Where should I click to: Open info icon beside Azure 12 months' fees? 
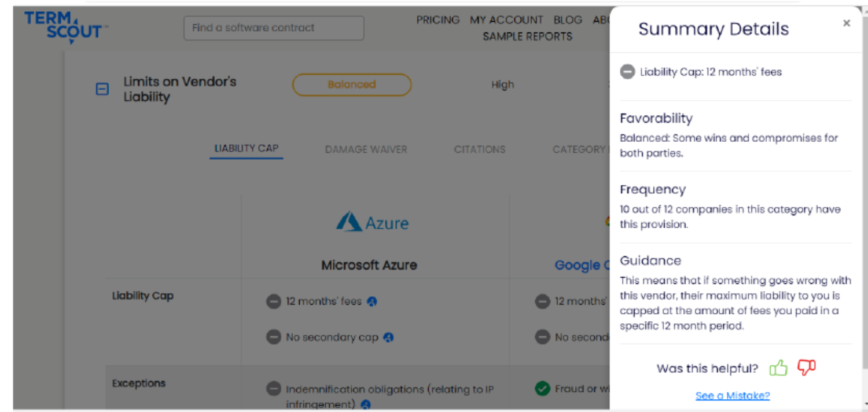[372, 301]
